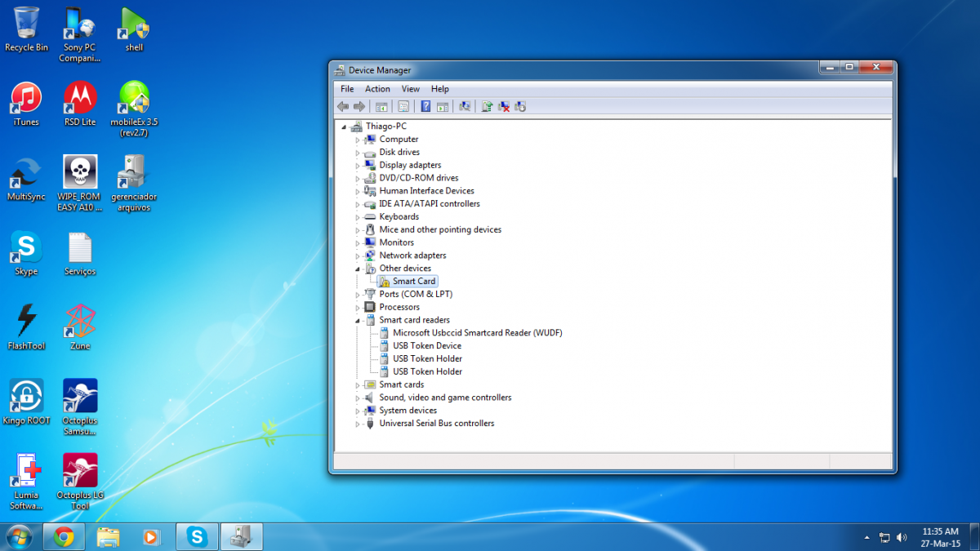
Task: Select the Octoplus LG Tool shortcut
Action: [80, 482]
